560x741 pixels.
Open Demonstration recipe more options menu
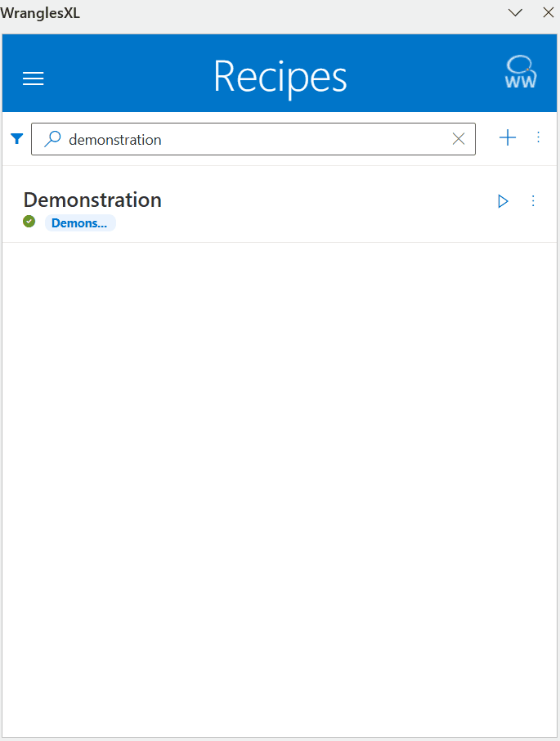(x=533, y=201)
